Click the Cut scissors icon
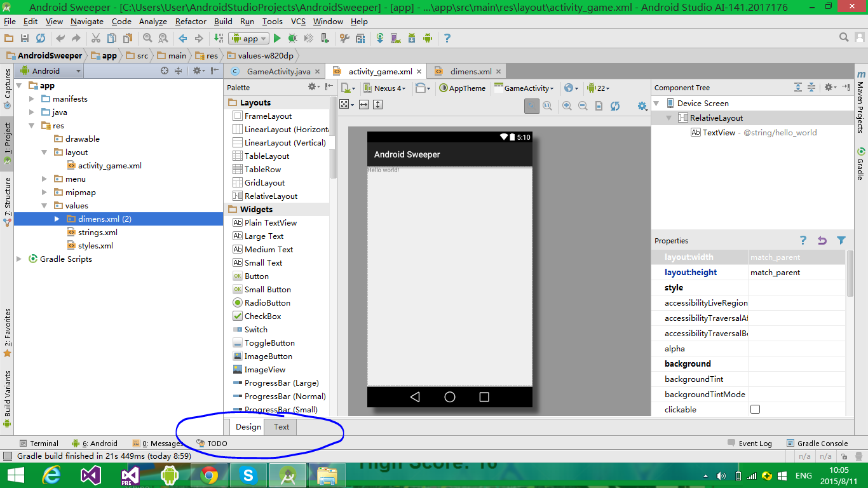This screenshot has width=868, height=488. coord(96,39)
